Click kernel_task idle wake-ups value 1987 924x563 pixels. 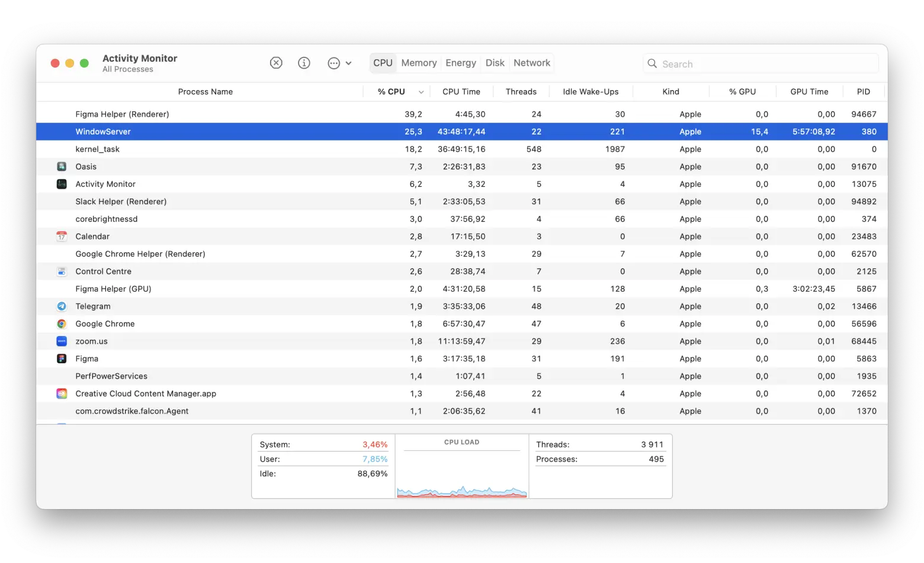(615, 149)
